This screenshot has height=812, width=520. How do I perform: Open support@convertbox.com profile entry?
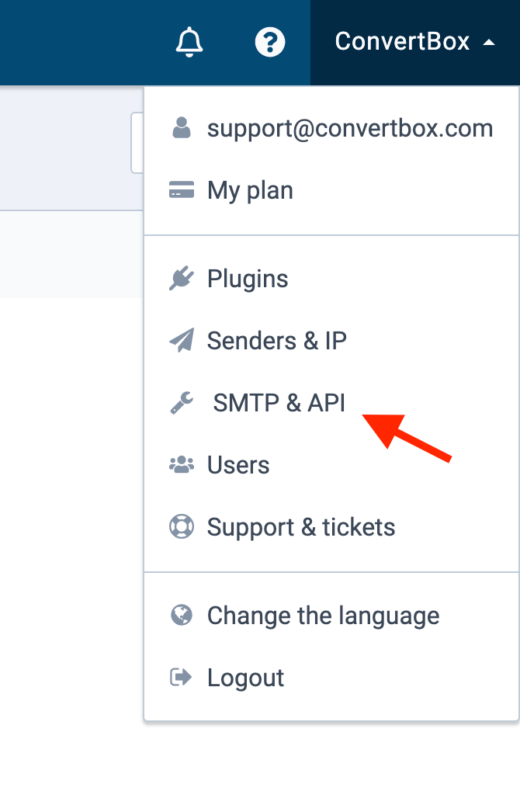point(331,128)
